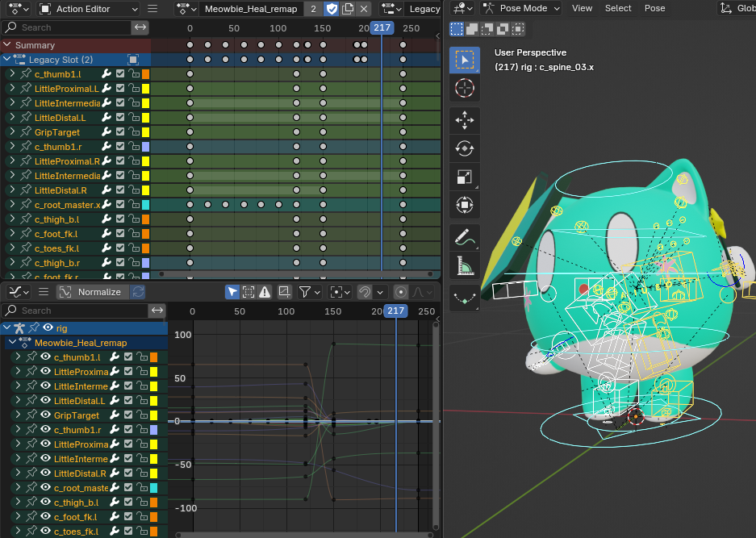
Task: Click the Action Editor channel search field
Action: pos(66,27)
